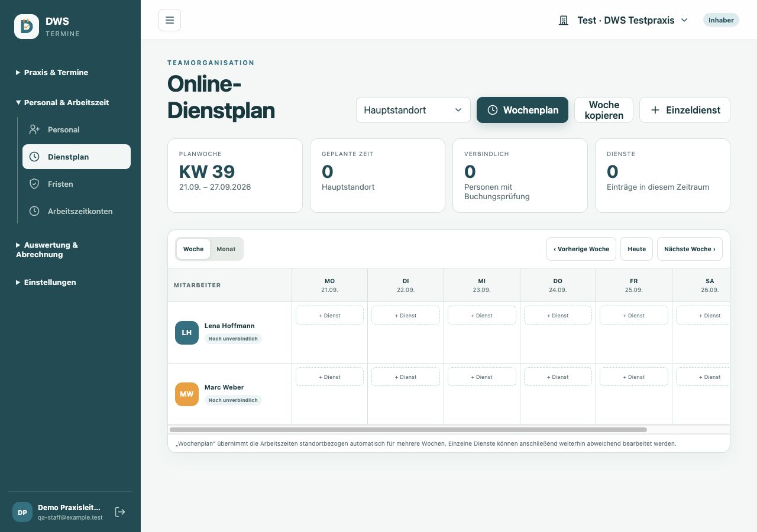Add Dienst for Marc Weber on Wednesday
757x532 pixels.
point(482,377)
